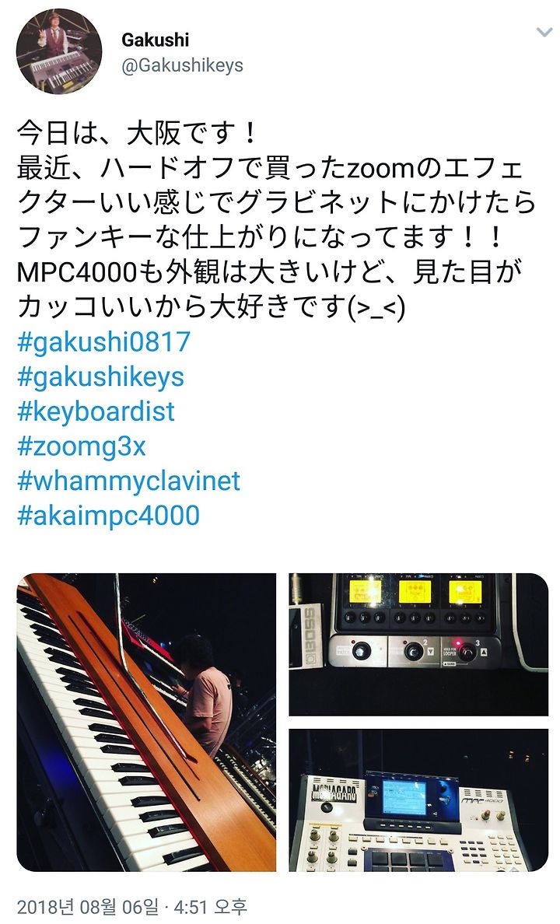Follow the #keyboardist hashtag link

(96, 411)
